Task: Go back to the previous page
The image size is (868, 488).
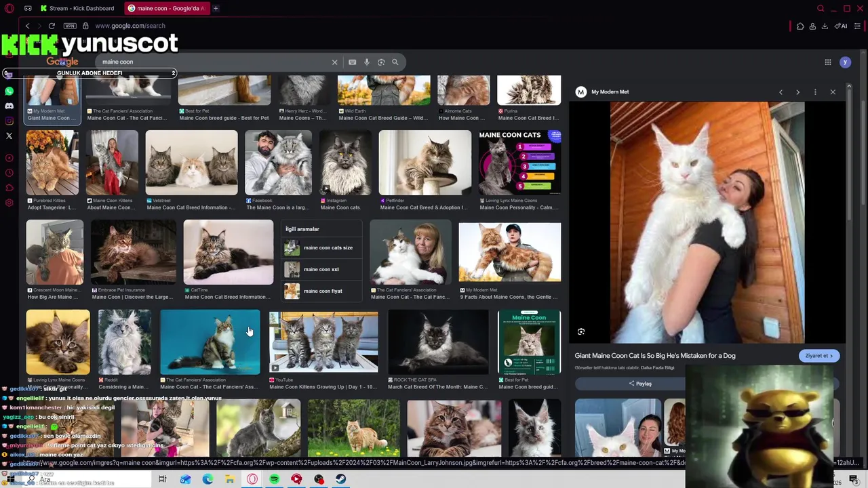Action: [x=27, y=26]
